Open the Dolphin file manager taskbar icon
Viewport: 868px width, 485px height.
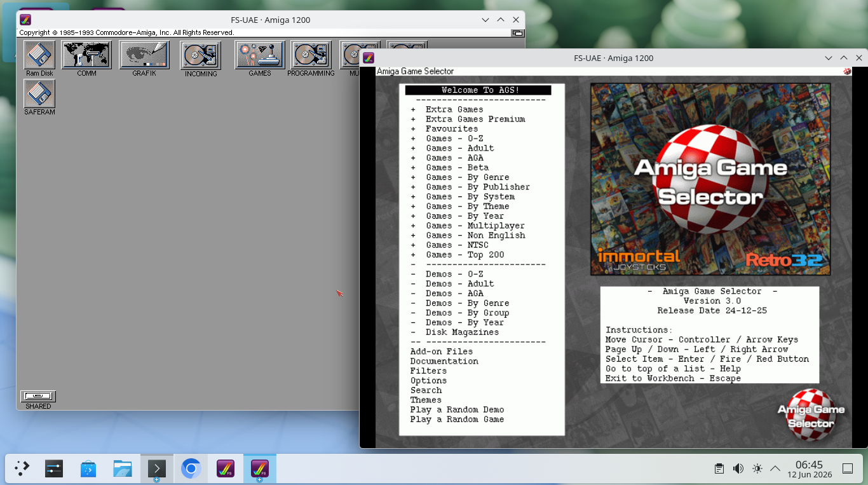pos(122,469)
